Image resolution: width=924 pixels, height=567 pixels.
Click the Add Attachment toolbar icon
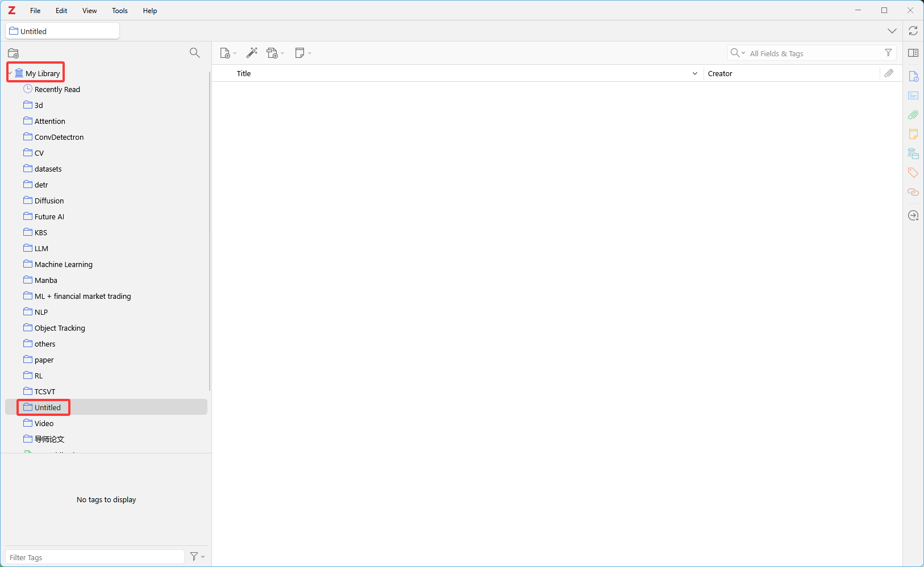point(273,53)
